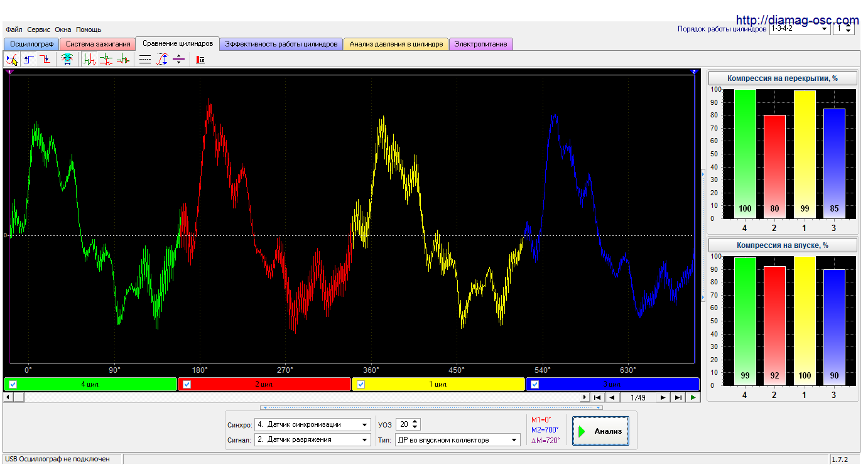Toggle the 3 цил. checkbox

pos(534,384)
